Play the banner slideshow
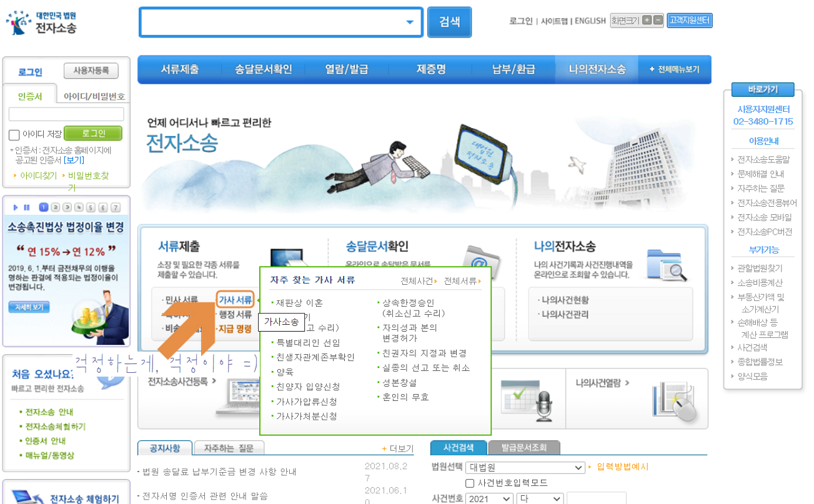Screen dimensions: 814x504 pos(16,207)
